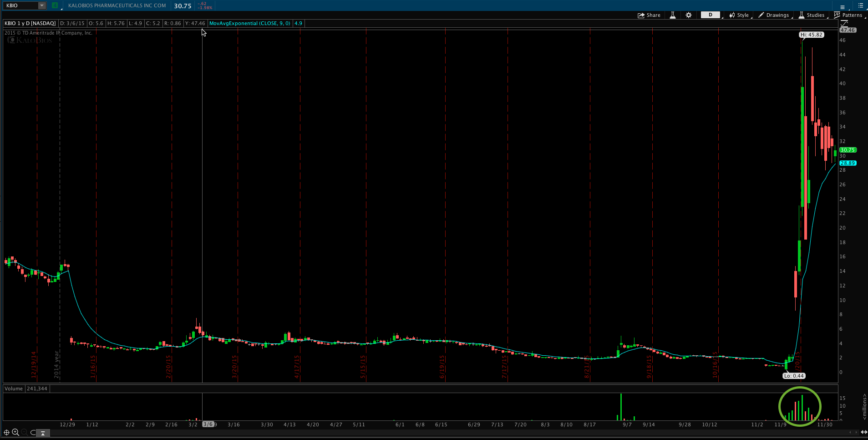Click the 12/29 date on time axis
The width and height of the screenshot is (868, 440).
point(67,425)
